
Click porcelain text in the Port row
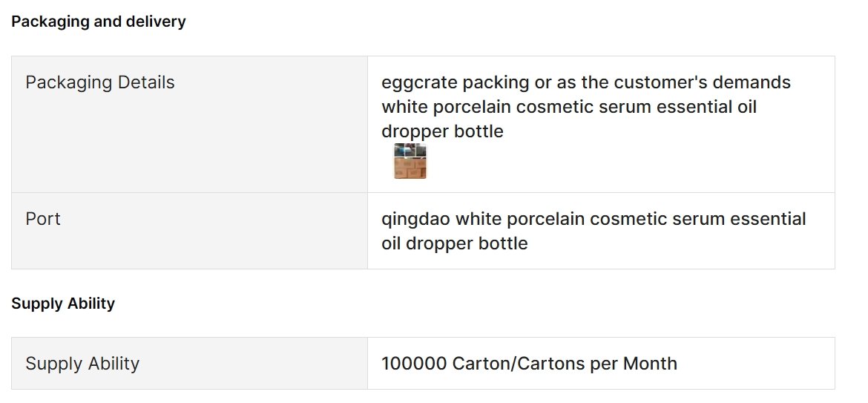(545, 219)
